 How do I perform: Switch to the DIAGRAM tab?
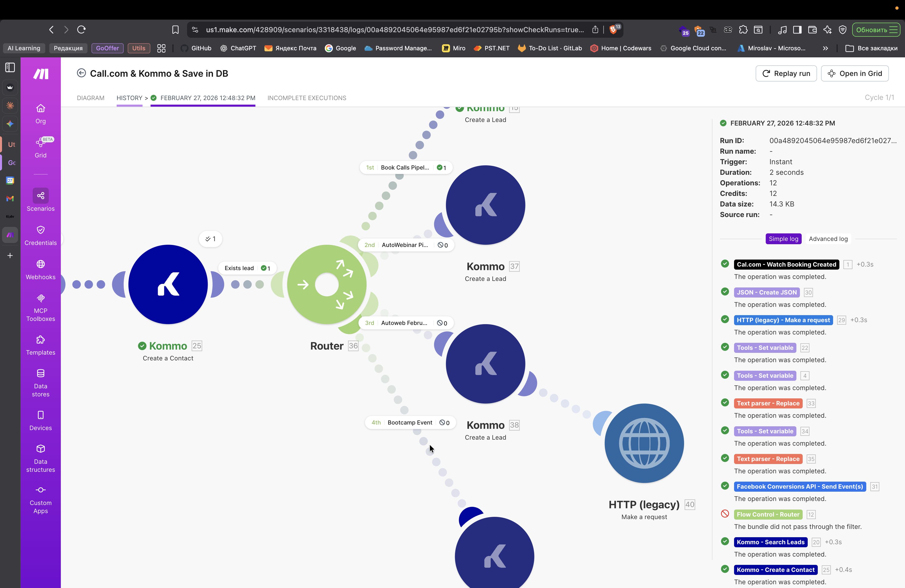[x=90, y=98]
